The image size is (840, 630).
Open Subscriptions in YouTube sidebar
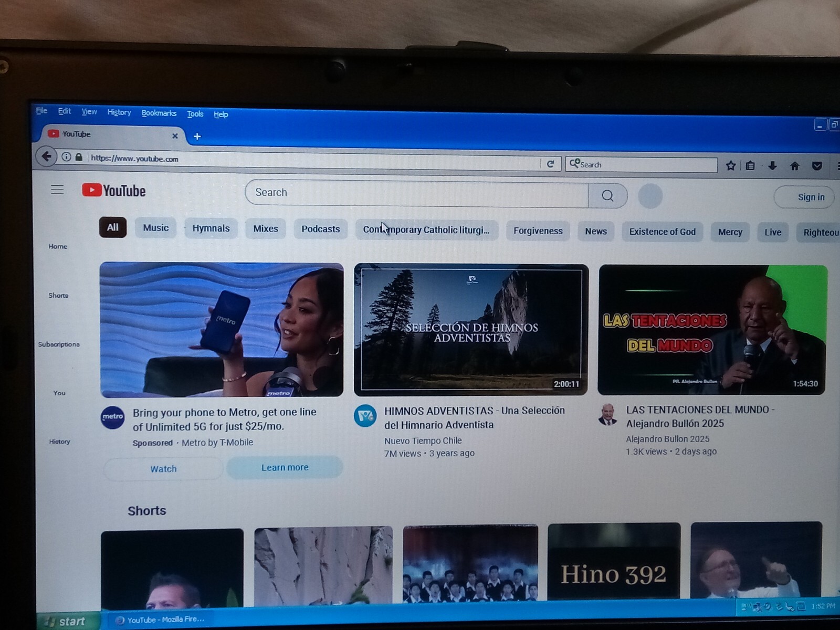pos(59,344)
